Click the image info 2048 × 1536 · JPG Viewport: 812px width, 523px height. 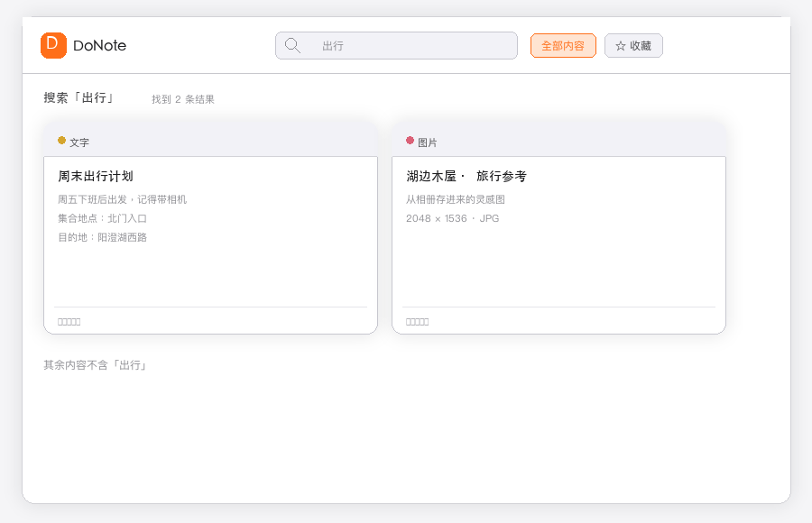click(x=452, y=218)
